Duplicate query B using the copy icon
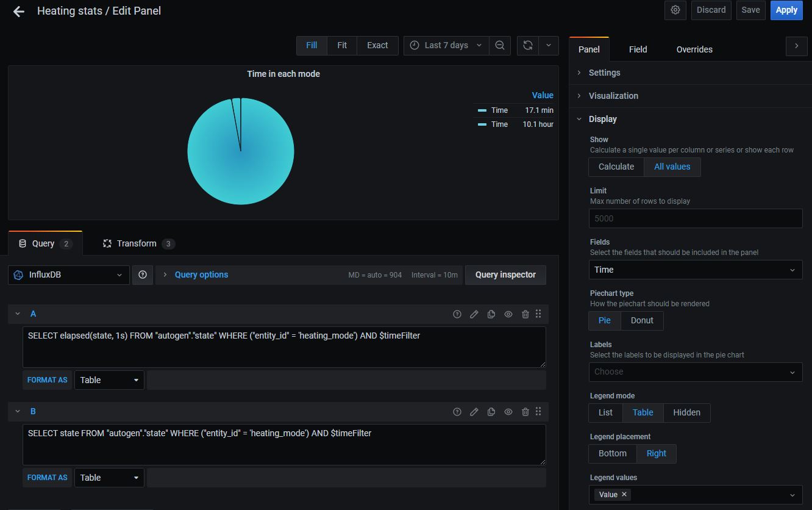 [491, 411]
